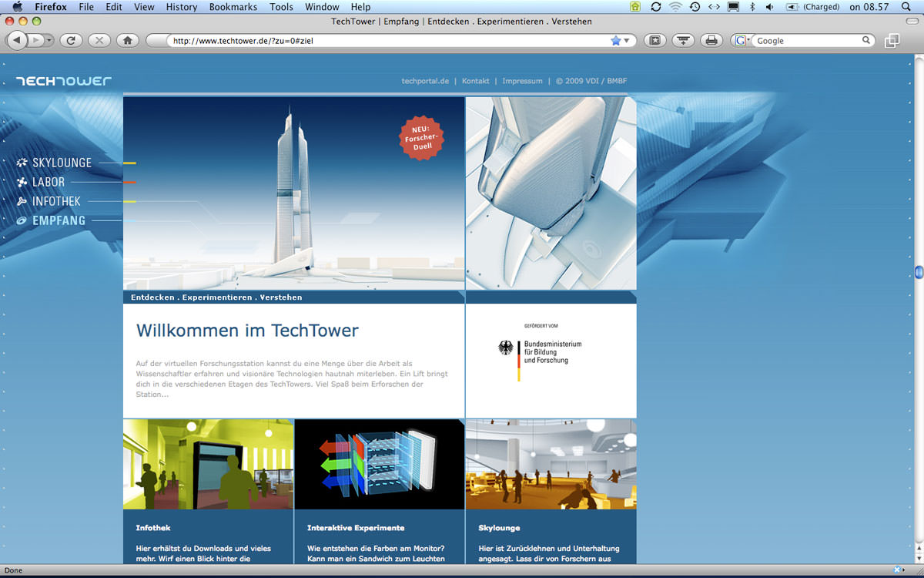Open the Bluetooth status menu
Viewport: 924px width, 578px height.
pos(752,7)
